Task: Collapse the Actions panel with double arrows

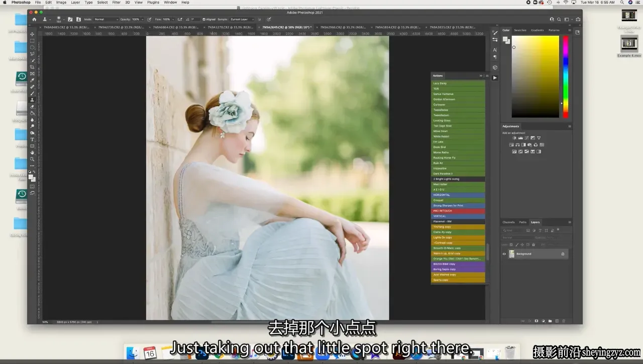Action: coord(481,76)
